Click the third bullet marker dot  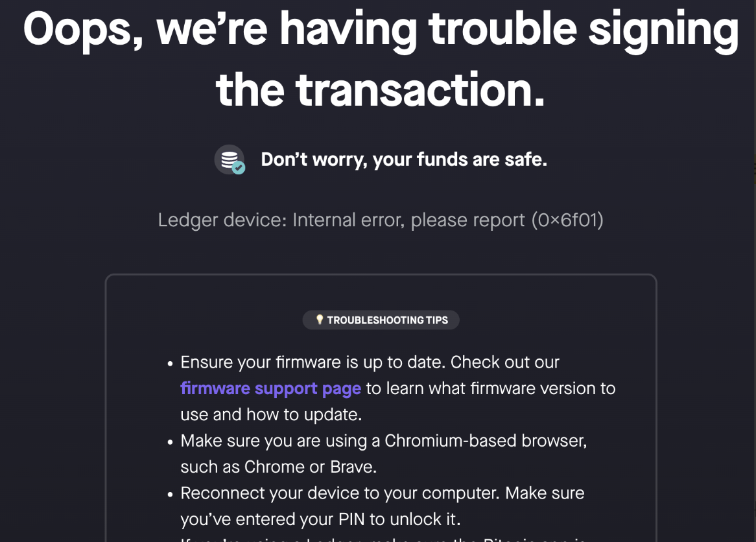(169, 494)
